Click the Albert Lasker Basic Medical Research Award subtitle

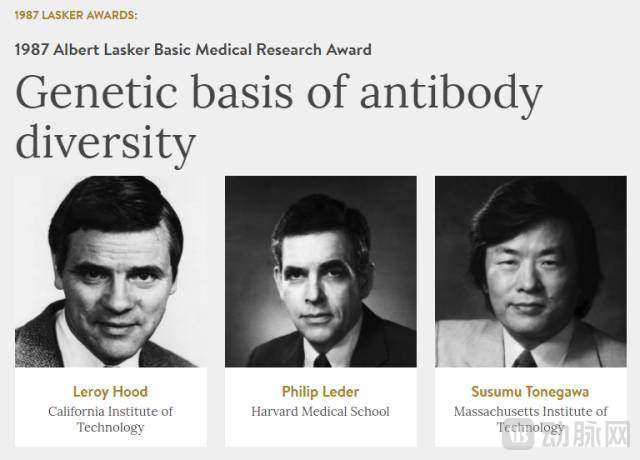click(x=193, y=49)
